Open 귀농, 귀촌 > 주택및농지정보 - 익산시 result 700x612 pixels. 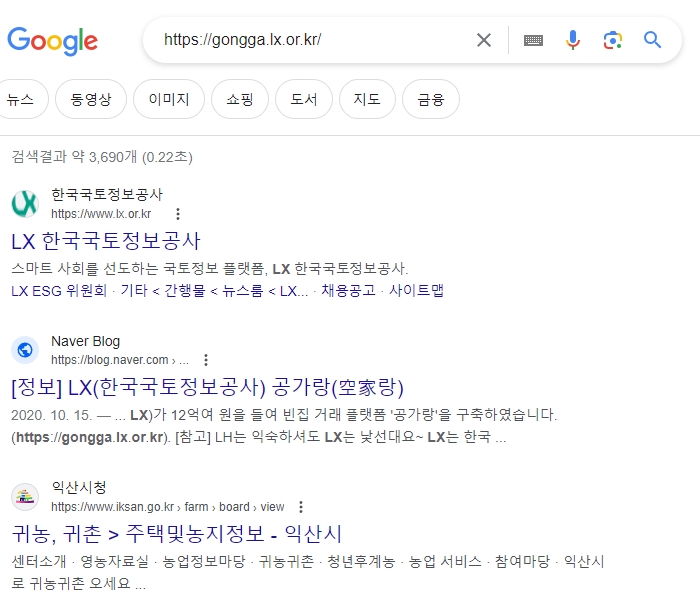177,534
